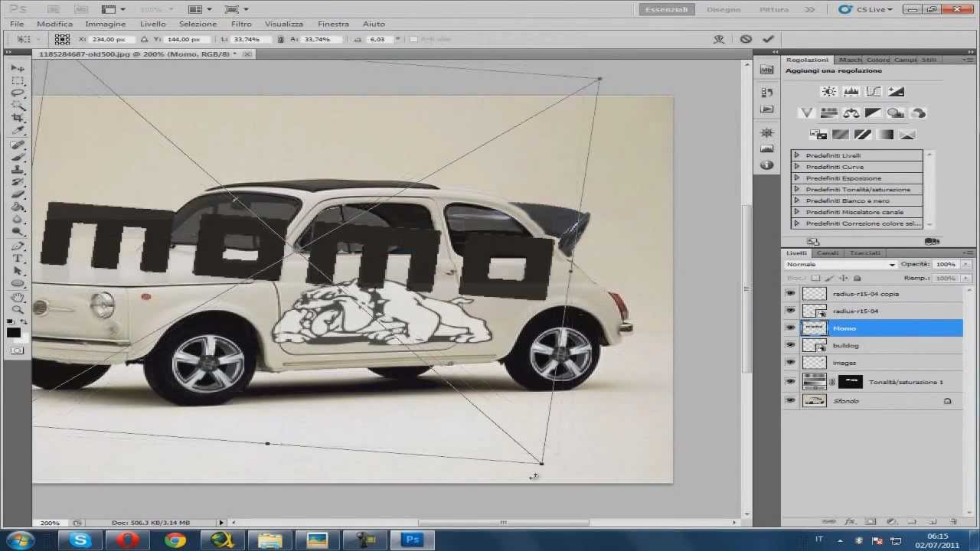The width and height of the screenshot is (980, 551).
Task: Expand Predefiniti Miscelatore canale presets
Action: point(796,212)
